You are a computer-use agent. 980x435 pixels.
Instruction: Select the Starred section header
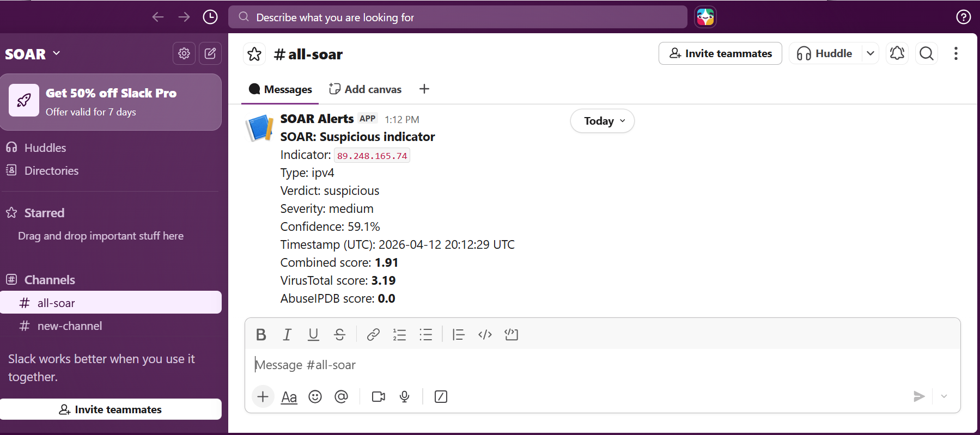coord(44,213)
